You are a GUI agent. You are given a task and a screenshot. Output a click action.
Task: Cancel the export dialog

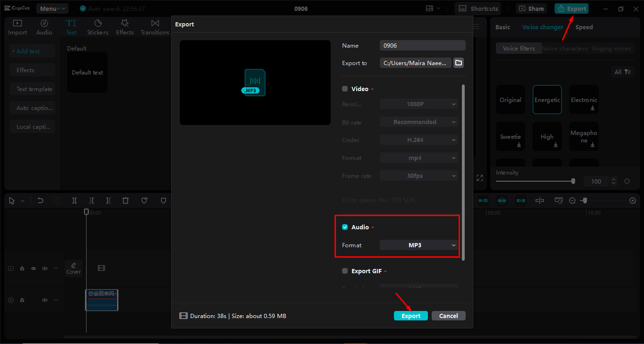448,316
